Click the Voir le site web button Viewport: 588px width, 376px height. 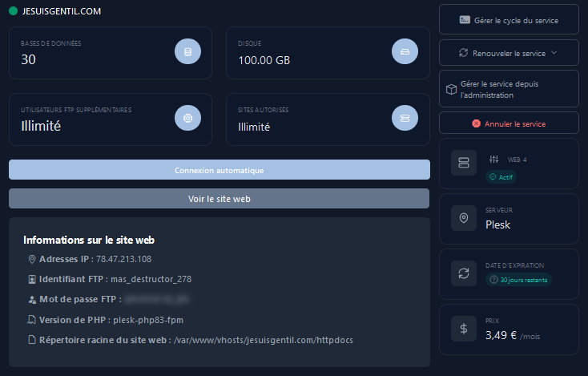(219, 199)
